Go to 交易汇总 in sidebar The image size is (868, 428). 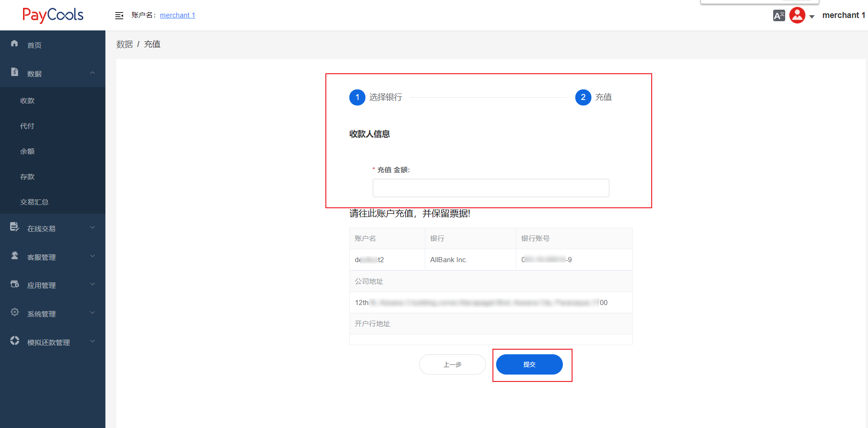pos(35,202)
